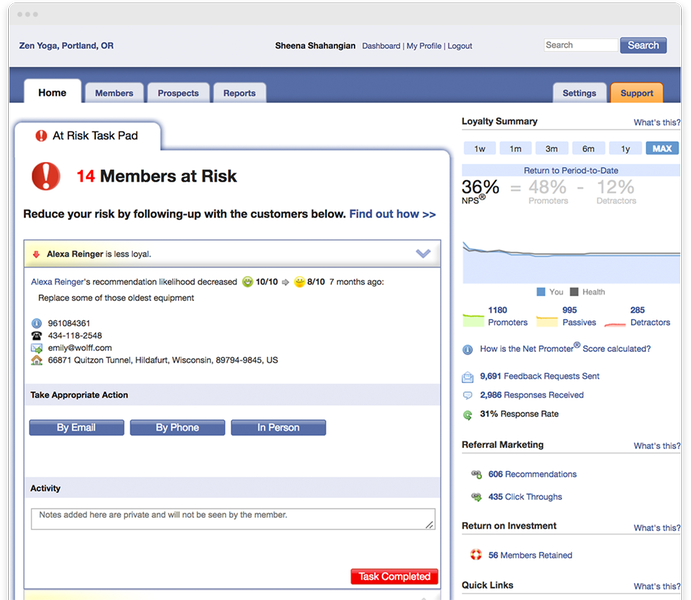691x600 pixels.
Task: Expand the Find out how >> link
Action: tap(392, 214)
